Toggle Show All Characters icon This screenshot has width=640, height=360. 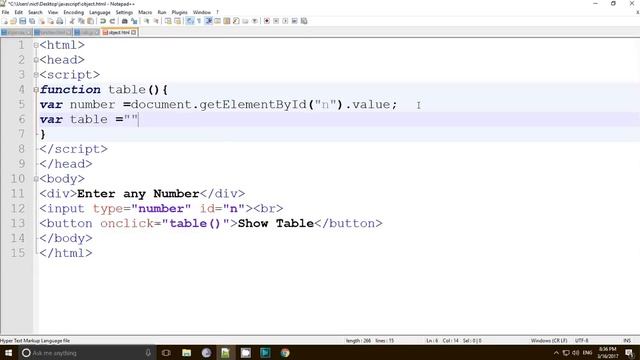click(199, 21)
